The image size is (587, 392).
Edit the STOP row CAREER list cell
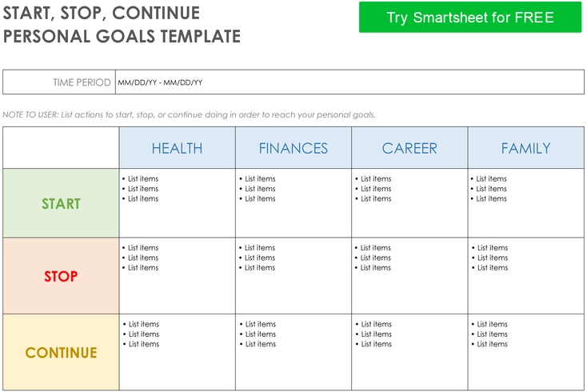coord(409,276)
